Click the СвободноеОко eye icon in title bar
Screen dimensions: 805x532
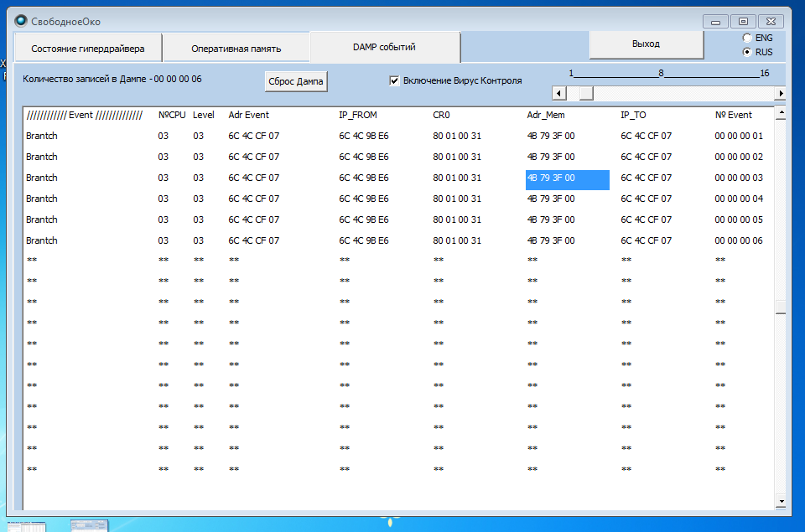point(21,21)
